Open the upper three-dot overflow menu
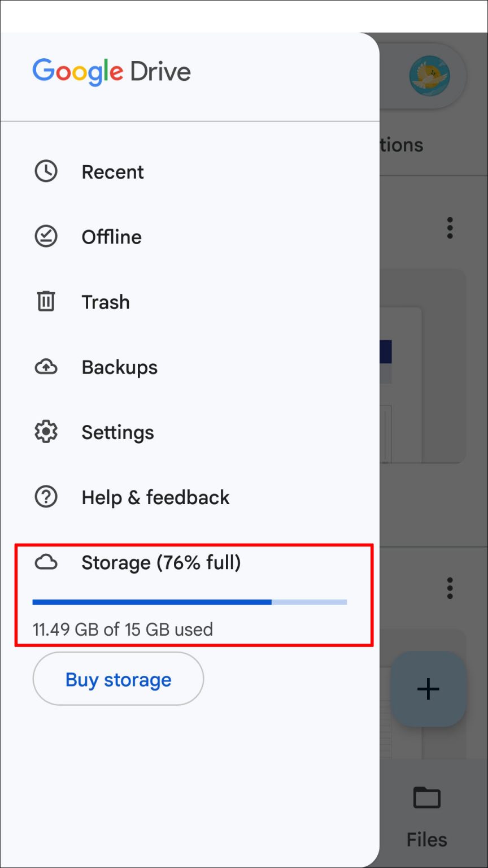The height and width of the screenshot is (868, 488). click(x=450, y=228)
